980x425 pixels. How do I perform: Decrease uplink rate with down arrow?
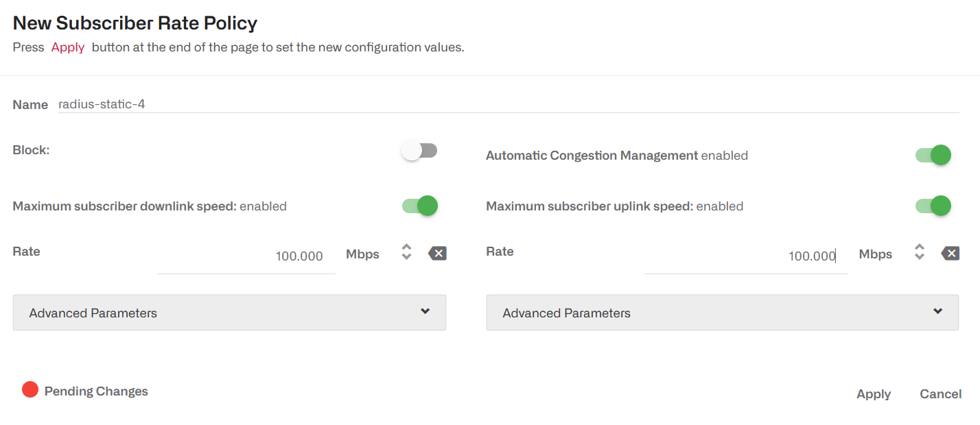pyautogui.click(x=920, y=258)
